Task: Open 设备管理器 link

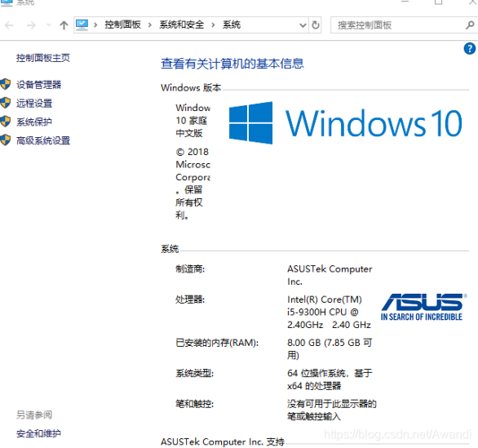Action: tap(38, 84)
